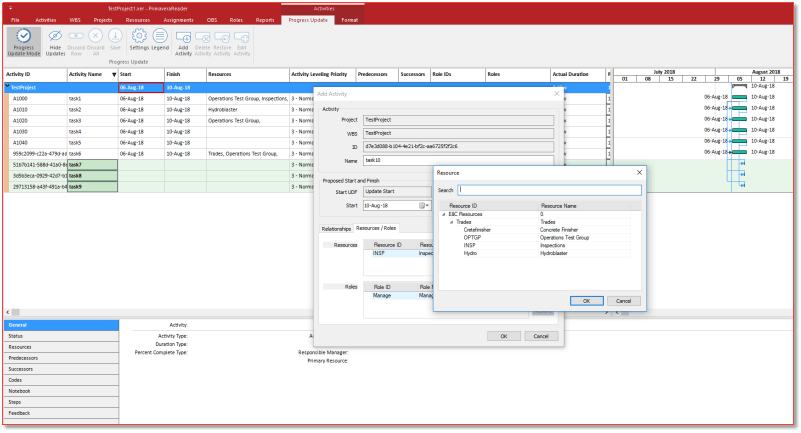The image size is (801, 433).
Task: Open the Legend icon
Action: point(160,36)
